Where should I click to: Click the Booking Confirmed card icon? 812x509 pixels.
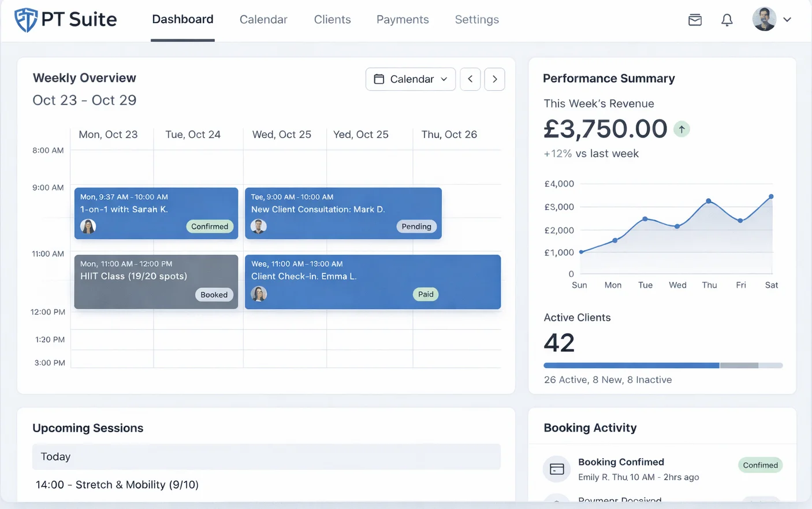coord(556,469)
